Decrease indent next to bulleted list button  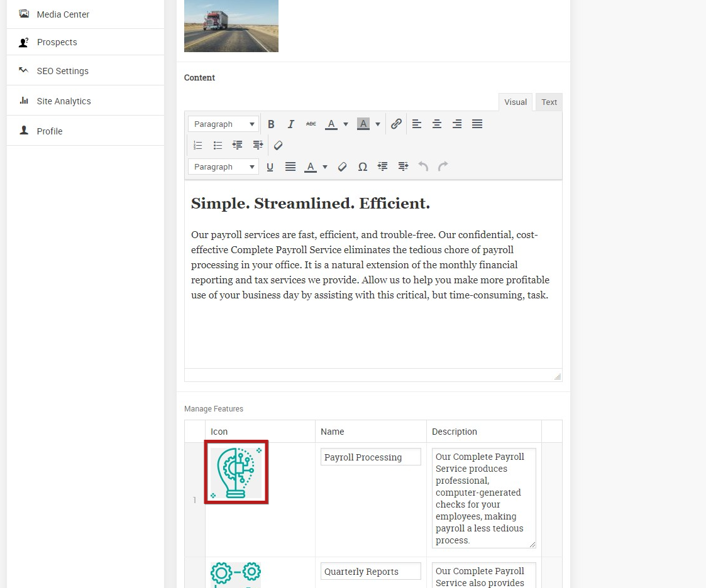pos(237,145)
